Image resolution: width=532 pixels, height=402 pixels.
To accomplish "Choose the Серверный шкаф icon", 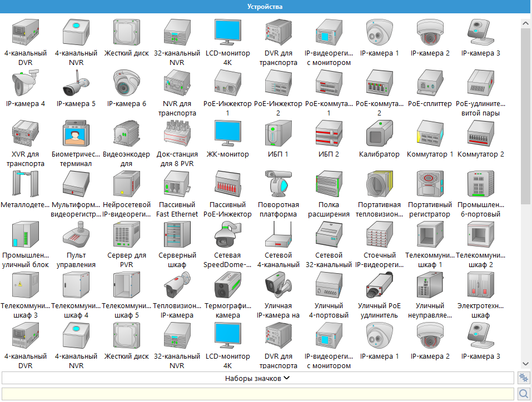I will coord(177,234).
